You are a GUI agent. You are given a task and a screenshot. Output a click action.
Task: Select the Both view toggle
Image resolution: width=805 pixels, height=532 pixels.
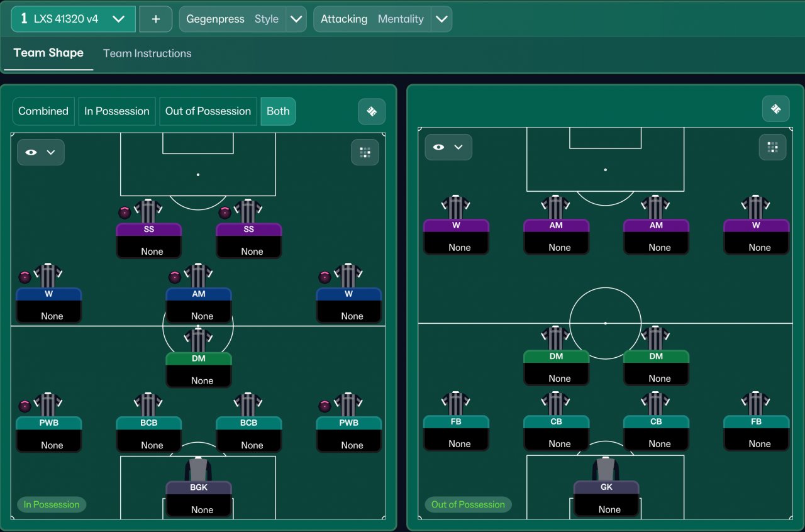(278, 111)
